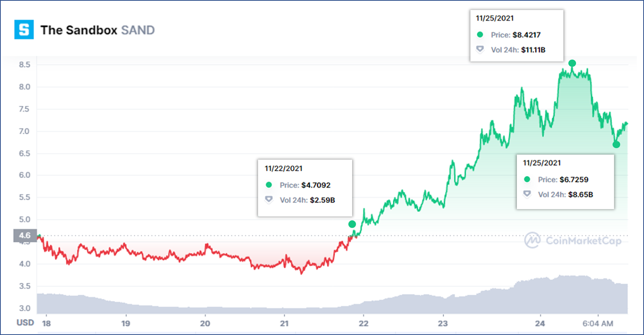Click the 8.5 y-axis label
Screen dimensions: 644x335
pyautogui.click(x=25, y=65)
